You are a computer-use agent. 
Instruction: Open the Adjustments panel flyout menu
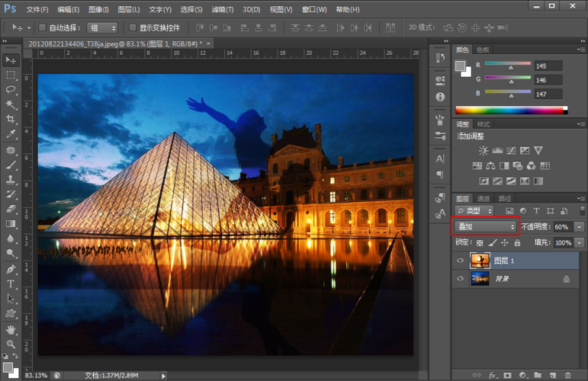(581, 124)
